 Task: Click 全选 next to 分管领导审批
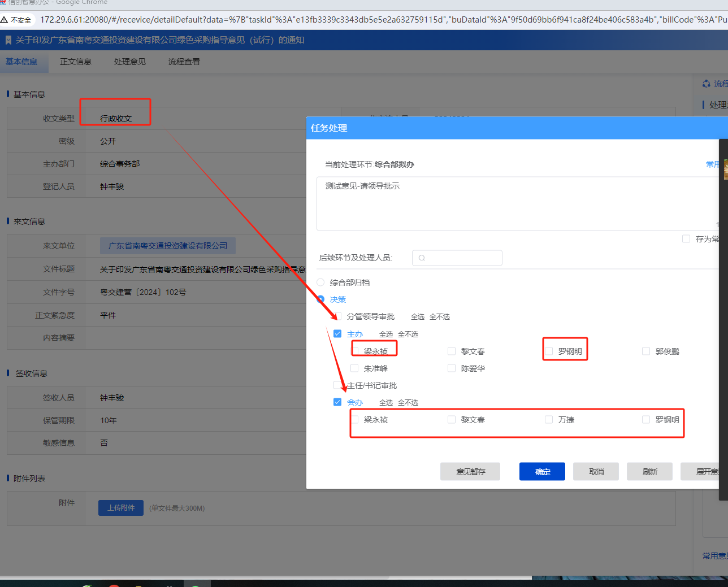pos(418,317)
